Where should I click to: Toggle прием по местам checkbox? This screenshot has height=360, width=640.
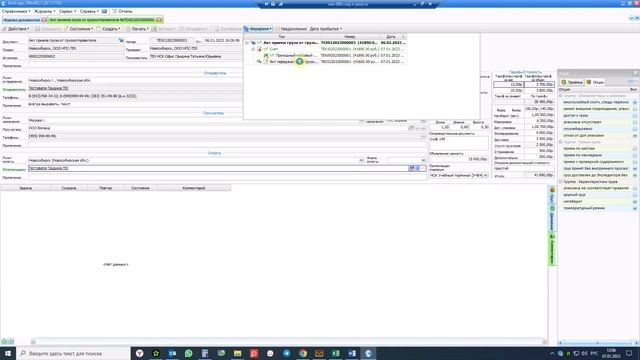coord(635,149)
